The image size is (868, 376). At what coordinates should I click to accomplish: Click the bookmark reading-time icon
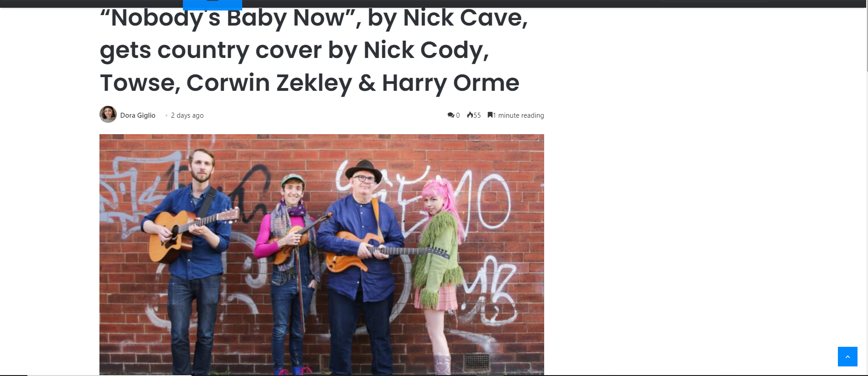490,115
